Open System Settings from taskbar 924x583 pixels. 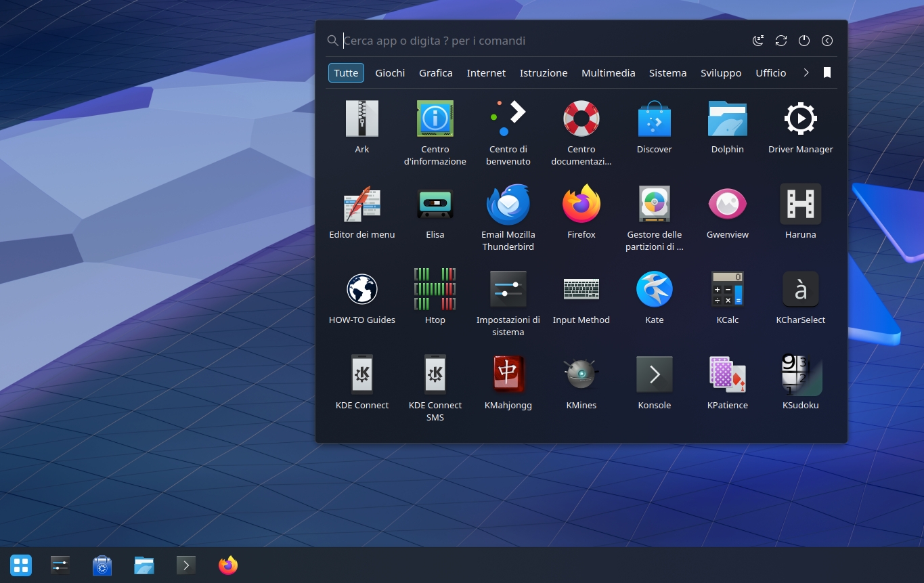point(60,565)
